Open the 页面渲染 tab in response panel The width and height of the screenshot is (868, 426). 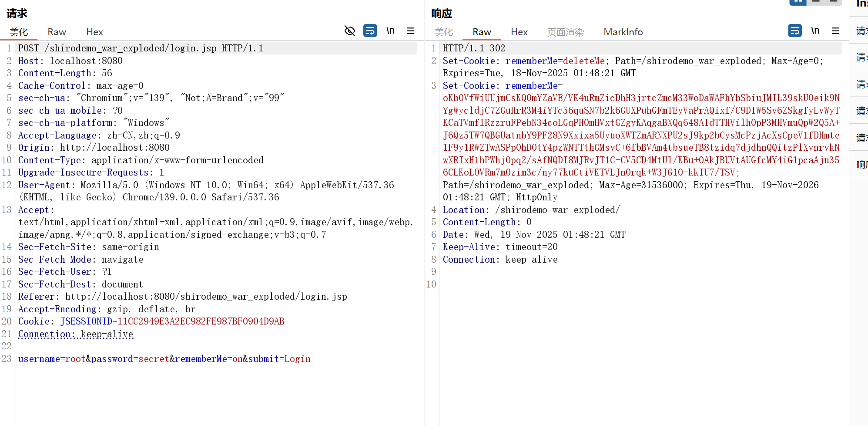pos(565,32)
